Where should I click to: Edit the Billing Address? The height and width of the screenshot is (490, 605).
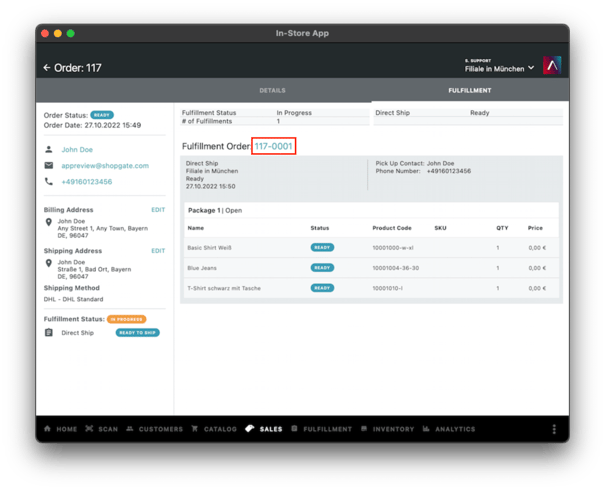pos(158,210)
